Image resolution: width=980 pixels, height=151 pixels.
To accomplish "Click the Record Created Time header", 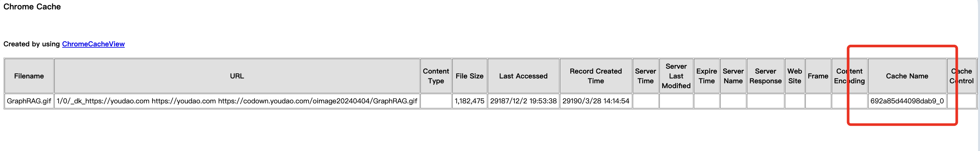I will (x=596, y=76).
